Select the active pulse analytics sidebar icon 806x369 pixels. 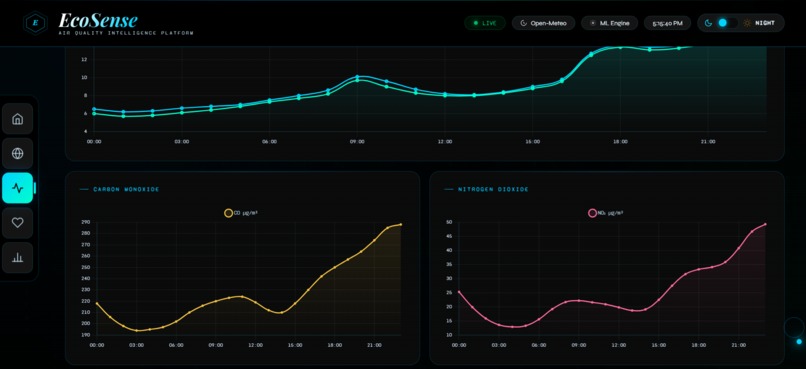[x=17, y=188]
